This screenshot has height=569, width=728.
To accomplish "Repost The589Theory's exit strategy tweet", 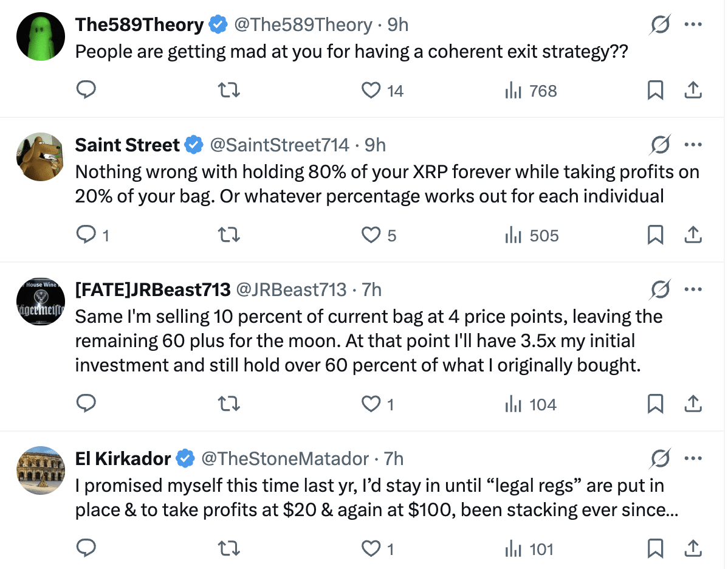I will point(229,91).
